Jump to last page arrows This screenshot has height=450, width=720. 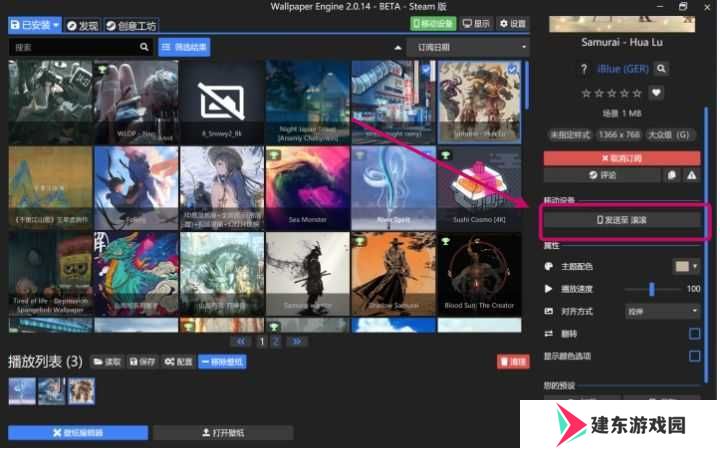click(297, 342)
